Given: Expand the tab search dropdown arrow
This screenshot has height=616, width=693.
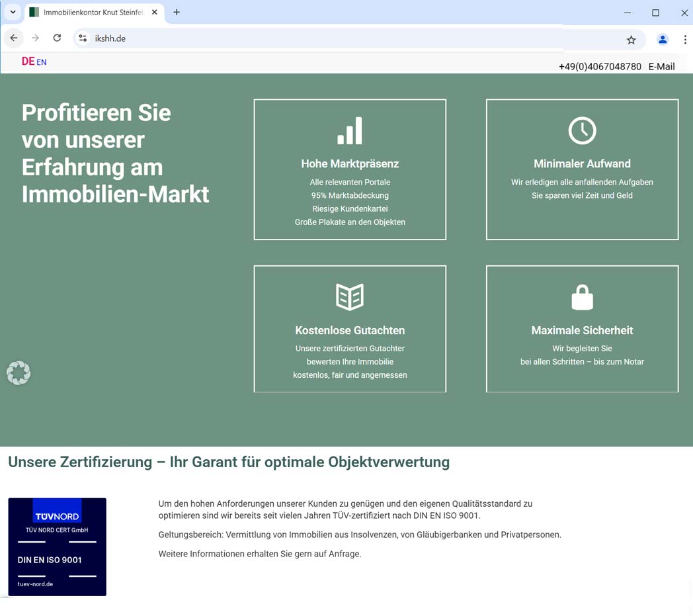Looking at the screenshot, I should (x=13, y=13).
